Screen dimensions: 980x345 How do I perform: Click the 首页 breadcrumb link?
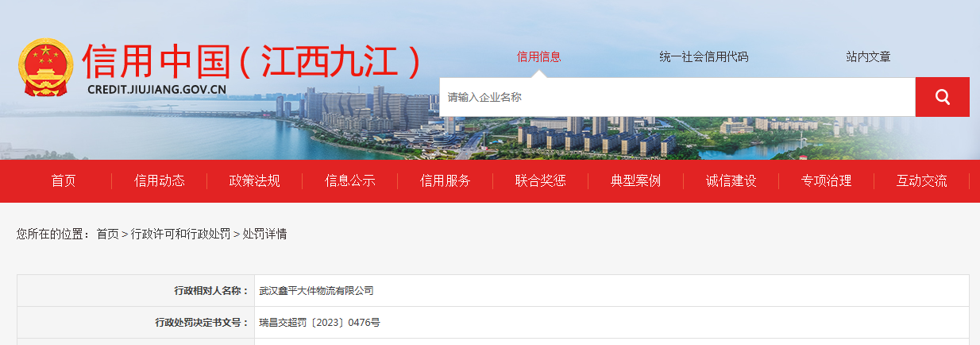(x=107, y=234)
